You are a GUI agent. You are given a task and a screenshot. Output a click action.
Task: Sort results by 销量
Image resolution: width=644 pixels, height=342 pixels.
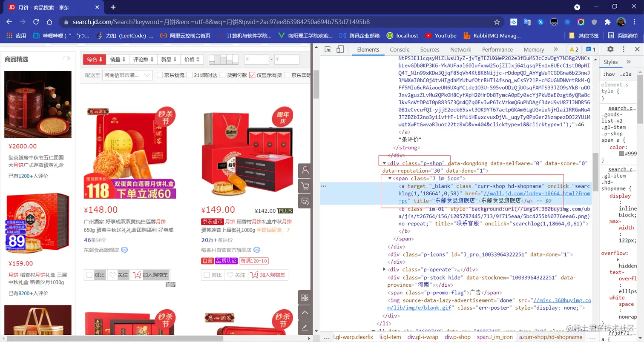tap(118, 60)
